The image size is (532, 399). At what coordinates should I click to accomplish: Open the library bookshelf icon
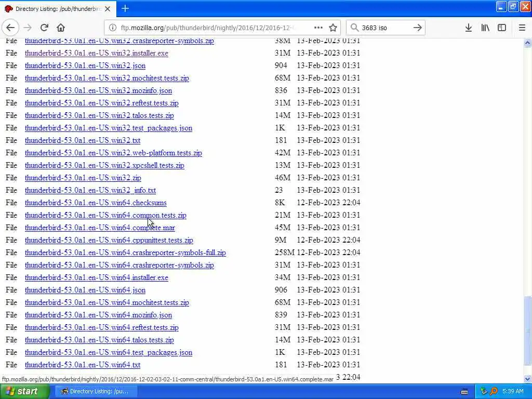tap(485, 28)
